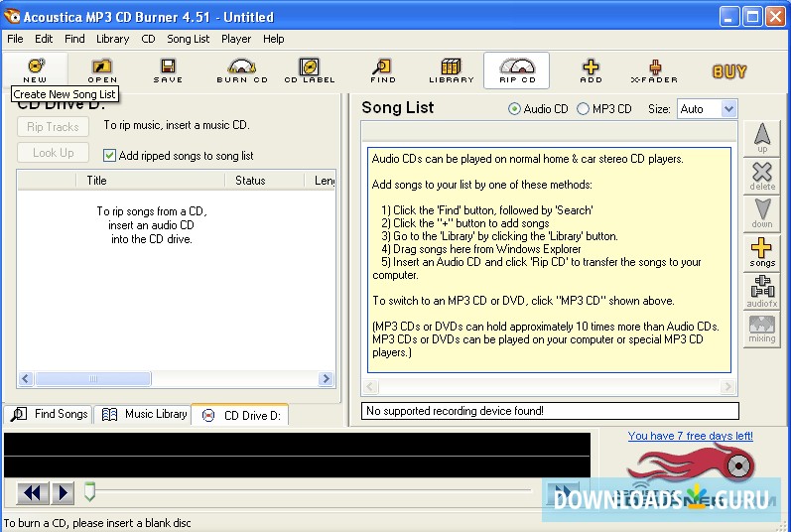
Task: Save the song list using the Save icon
Action: point(168,70)
